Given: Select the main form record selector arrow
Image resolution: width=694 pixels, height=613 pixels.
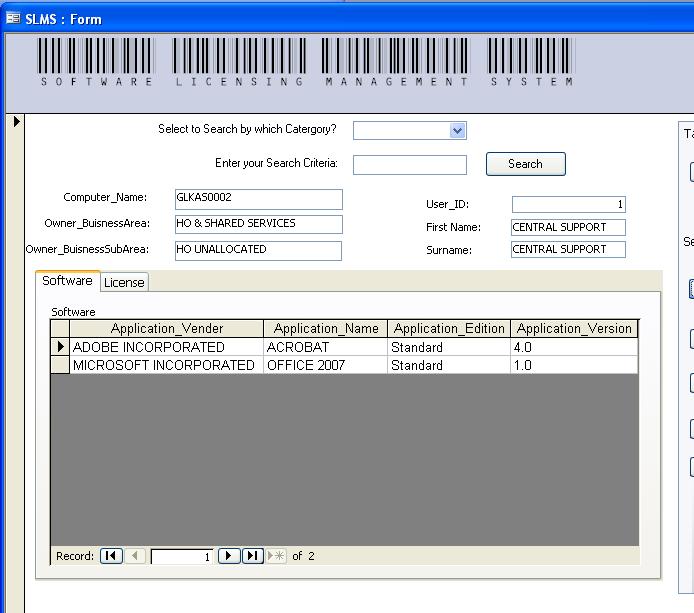Looking at the screenshot, I should 16,121.
